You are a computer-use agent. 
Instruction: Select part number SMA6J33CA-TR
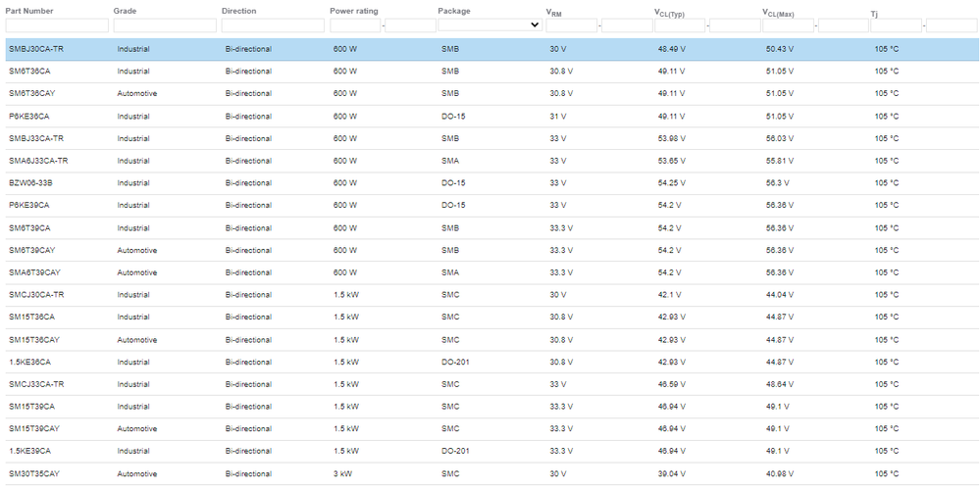(x=39, y=161)
